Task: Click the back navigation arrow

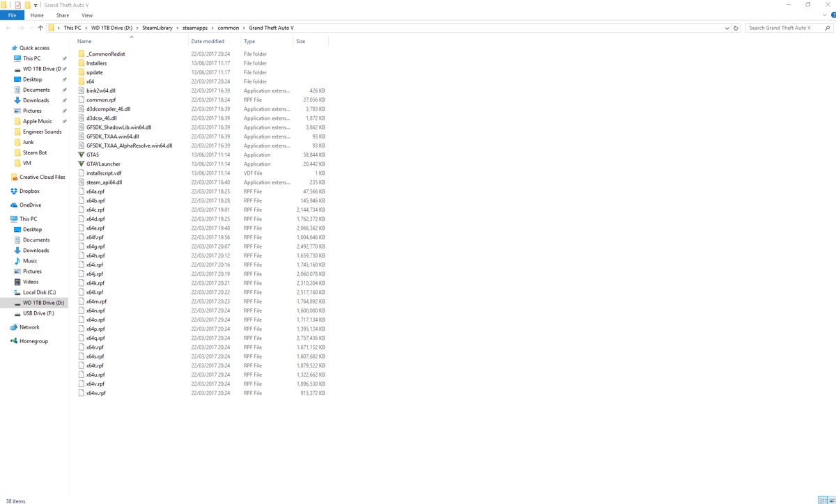Action: [x=7, y=28]
